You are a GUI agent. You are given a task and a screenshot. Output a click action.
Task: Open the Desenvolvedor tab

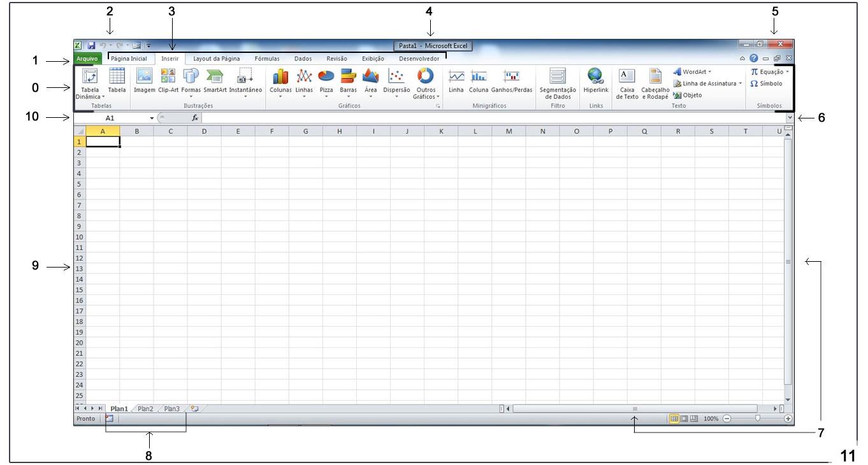pyautogui.click(x=419, y=59)
